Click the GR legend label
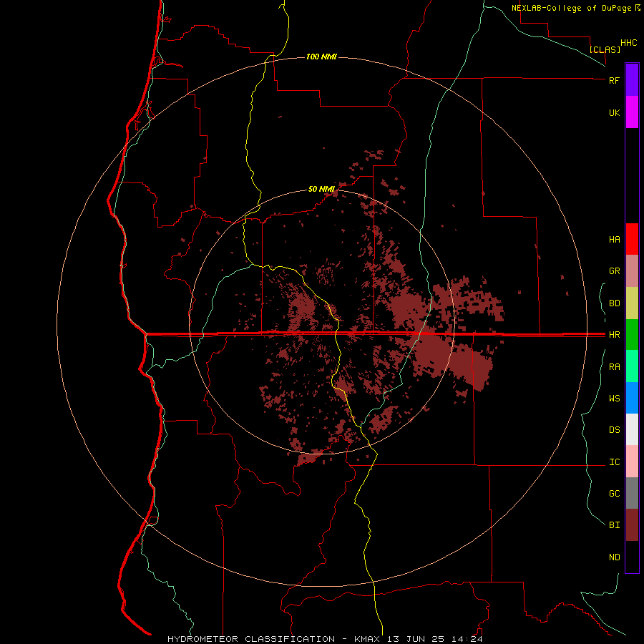 tap(614, 271)
